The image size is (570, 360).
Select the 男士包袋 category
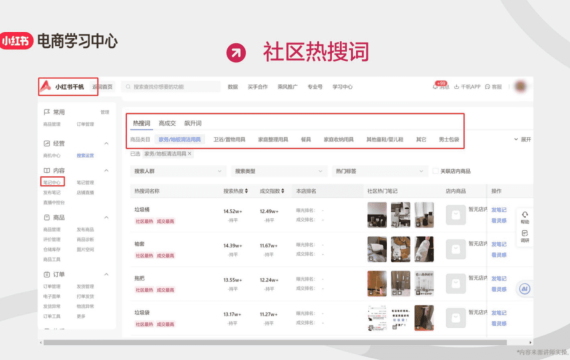(449, 139)
